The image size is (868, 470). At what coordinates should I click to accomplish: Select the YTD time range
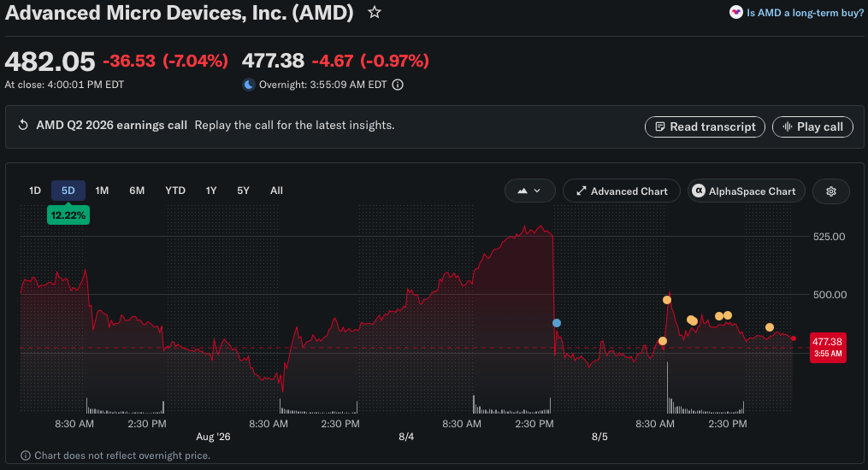pos(175,191)
